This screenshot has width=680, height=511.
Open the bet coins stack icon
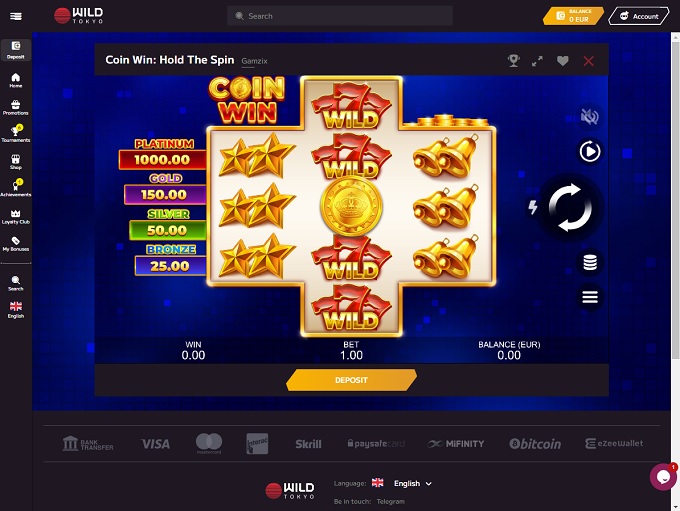(x=590, y=262)
